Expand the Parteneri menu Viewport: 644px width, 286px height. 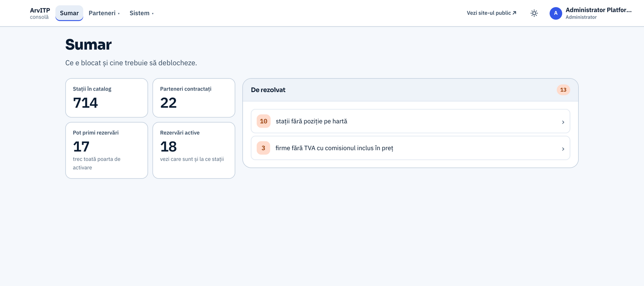coord(104,13)
